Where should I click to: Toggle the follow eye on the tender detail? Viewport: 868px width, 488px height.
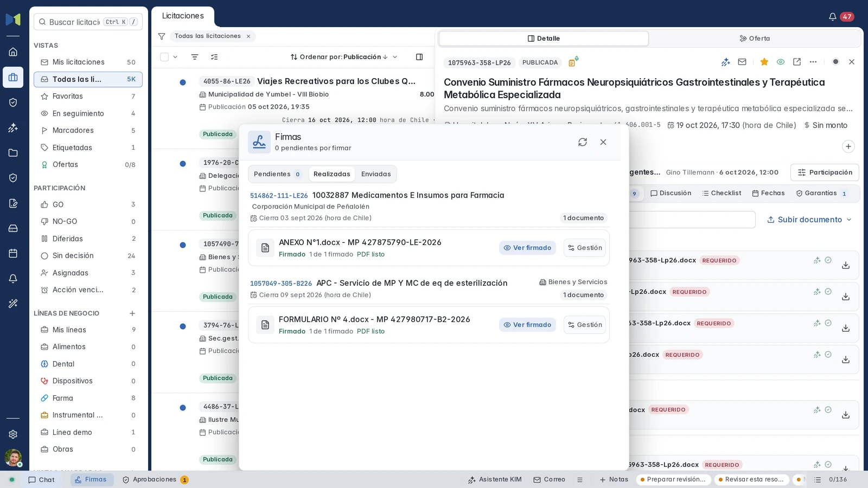coord(781,62)
